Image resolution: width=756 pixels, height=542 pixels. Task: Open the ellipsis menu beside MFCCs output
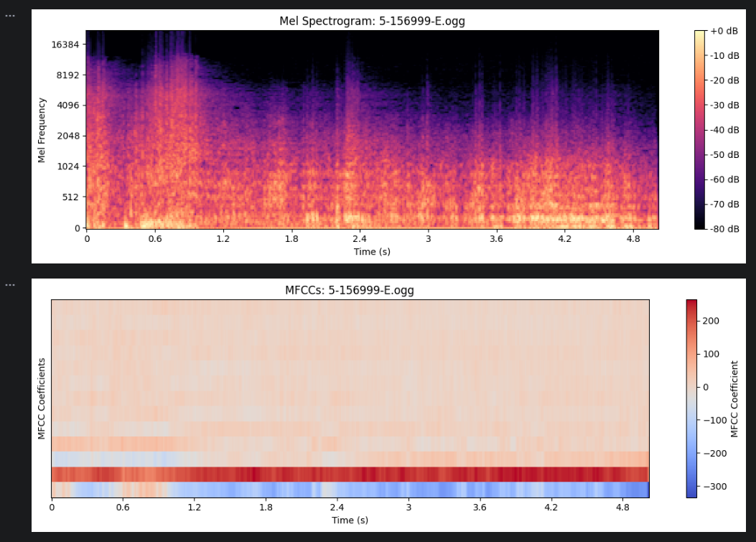pyautogui.click(x=9, y=285)
